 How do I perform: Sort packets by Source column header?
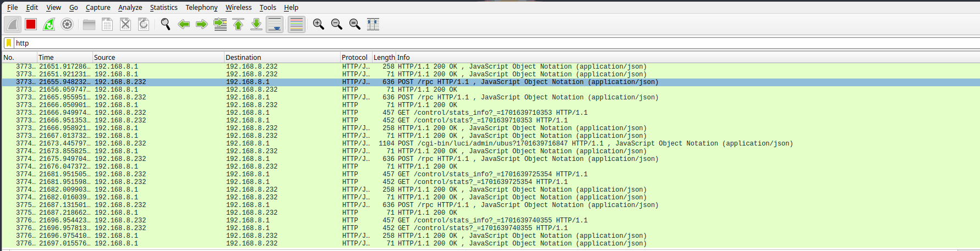point(105,57)
